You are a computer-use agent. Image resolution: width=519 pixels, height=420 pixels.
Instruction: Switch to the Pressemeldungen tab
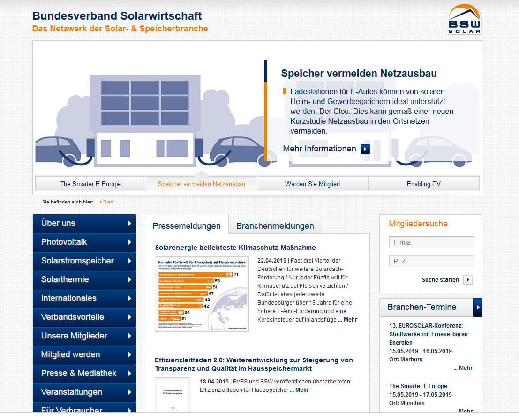point(187,226)
